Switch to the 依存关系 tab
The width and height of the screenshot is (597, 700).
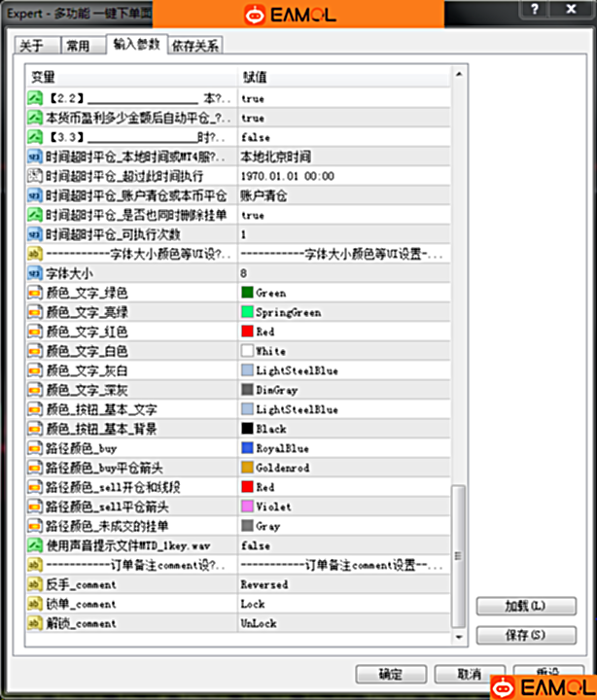(x=194, y=46)
